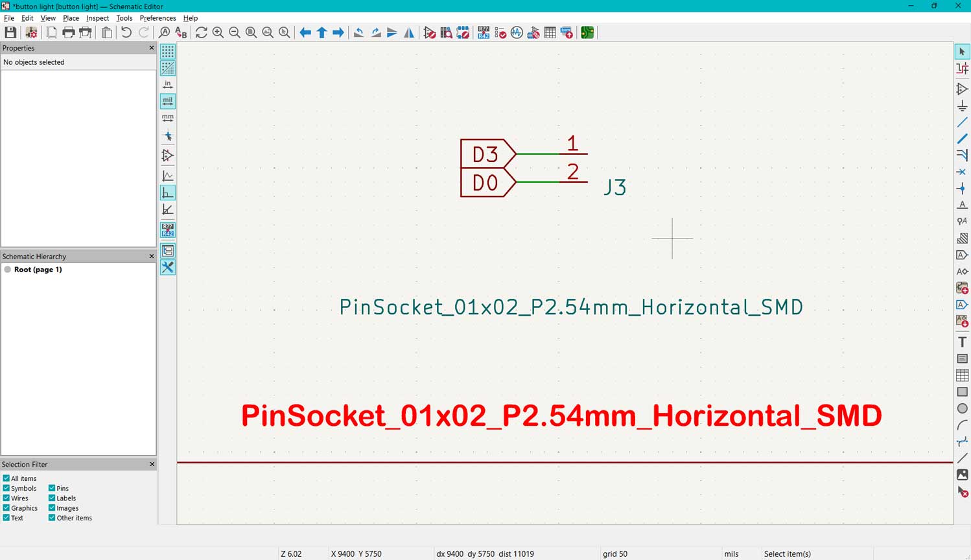Toggle the hidden pins display
This screenshot has height=560, width=971.
168,156
